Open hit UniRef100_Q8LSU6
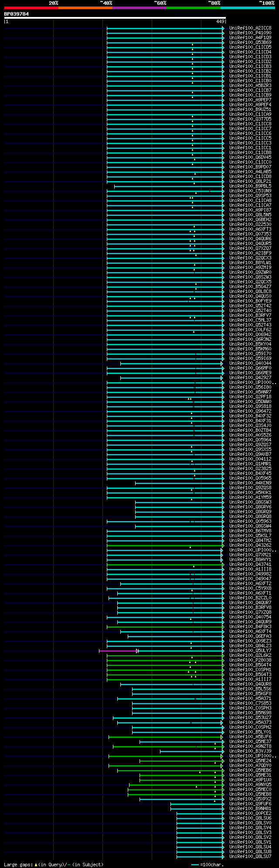This screenshot has height=868, width=279. point(250,818)
